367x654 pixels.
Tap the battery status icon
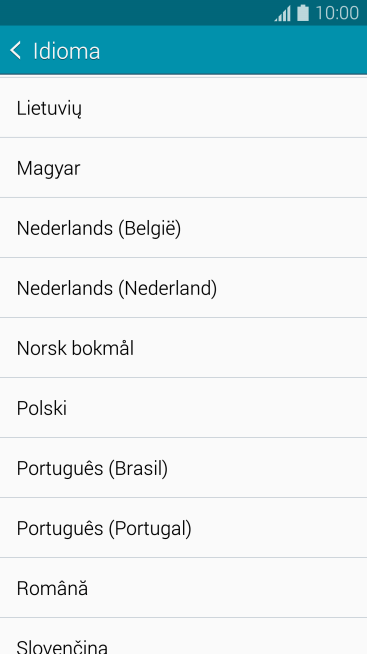(x=303, y=13)
